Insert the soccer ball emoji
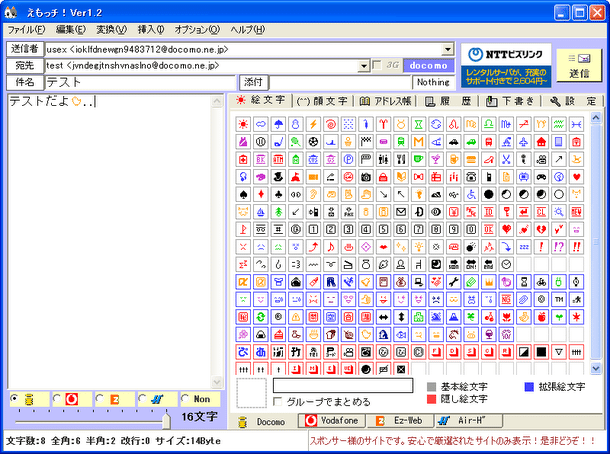 (x=313, y=142)
